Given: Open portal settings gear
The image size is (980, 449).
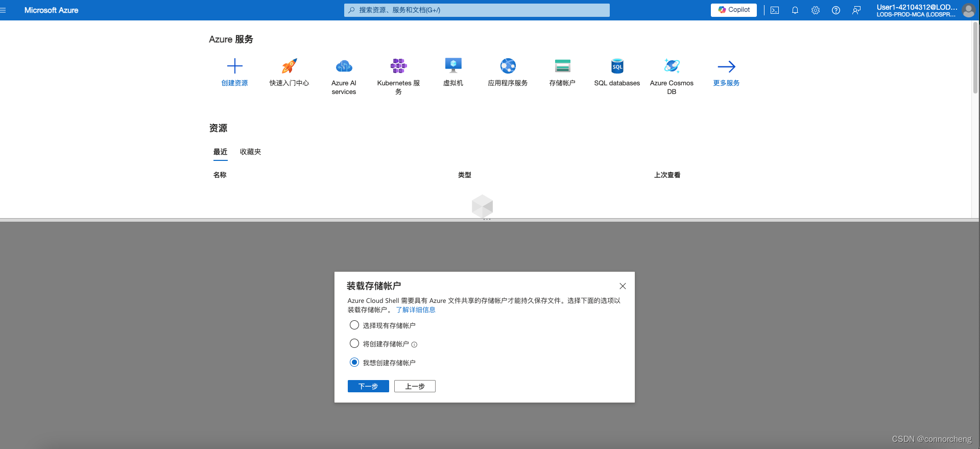Looking at the screenshot, I should coord(816,10).
